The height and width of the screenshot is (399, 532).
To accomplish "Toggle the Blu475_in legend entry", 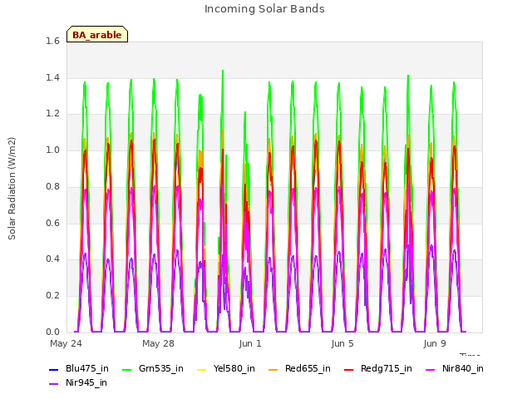I will [79, 369].
